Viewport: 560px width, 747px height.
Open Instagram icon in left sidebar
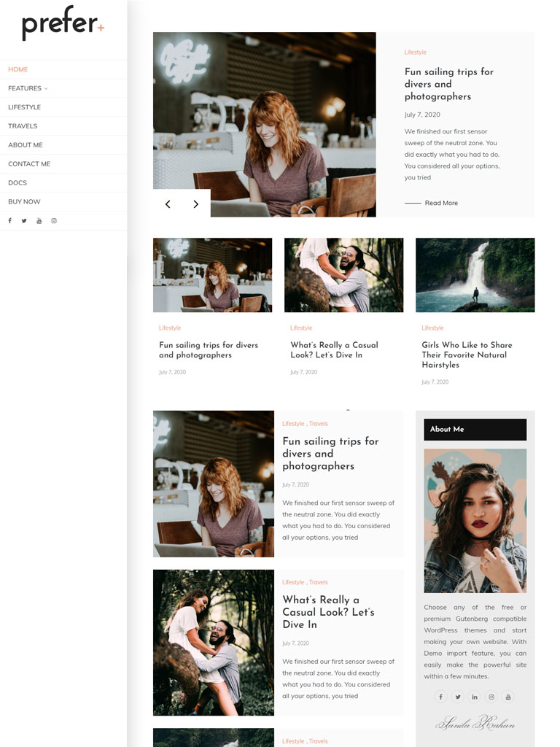click(54, 221)
